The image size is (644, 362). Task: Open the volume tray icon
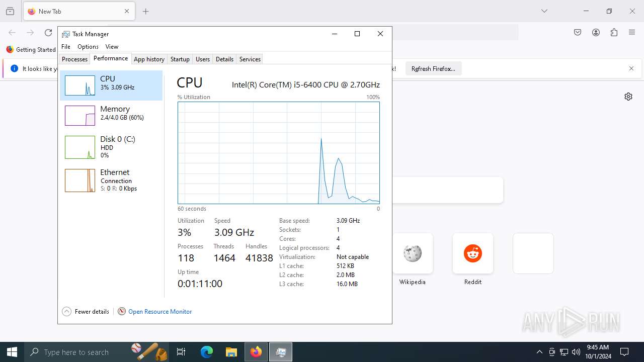click(x=576, y=352)
